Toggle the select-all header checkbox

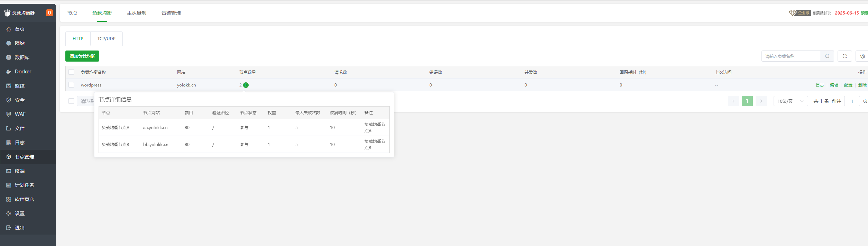tap(71, 72)
